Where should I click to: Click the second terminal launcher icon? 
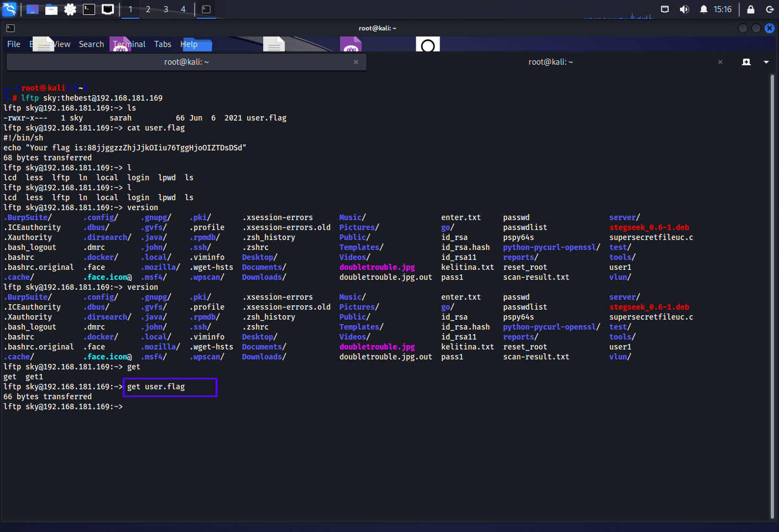point(108,9)
